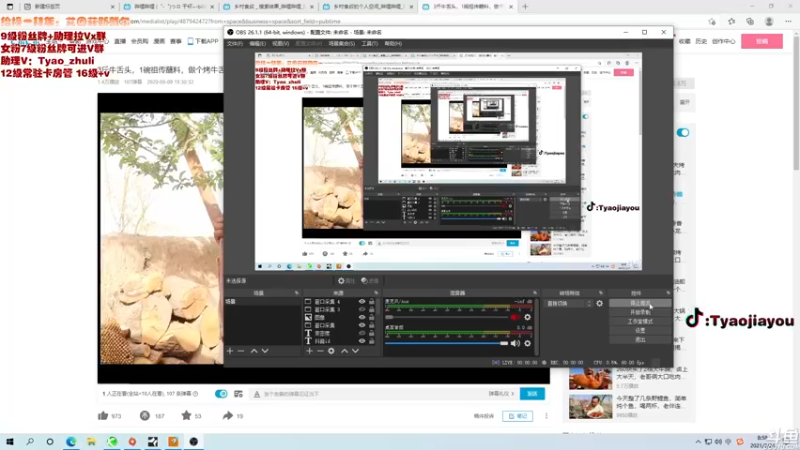Toggle lock on the first window capture source
Image resolution: width=800 pixels, height=450 pixels.
pyautogui.click(x=371, y=302)
